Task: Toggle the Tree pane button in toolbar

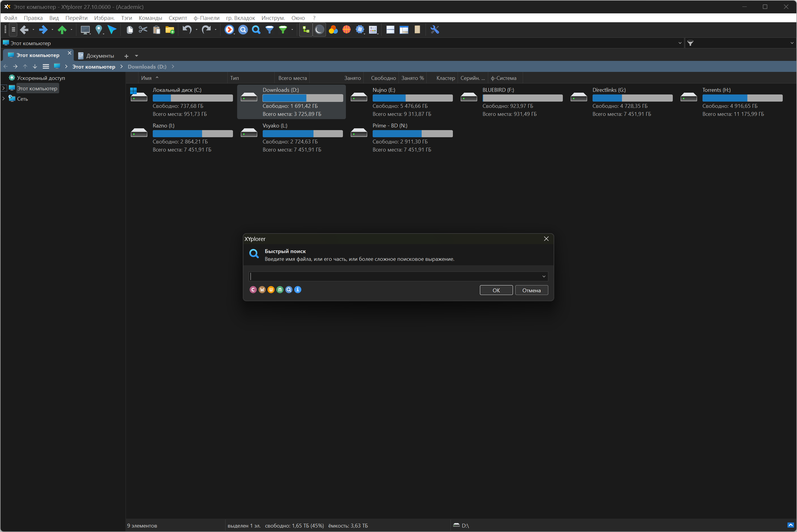Action: pyautogui.click(x=306, y=30)
